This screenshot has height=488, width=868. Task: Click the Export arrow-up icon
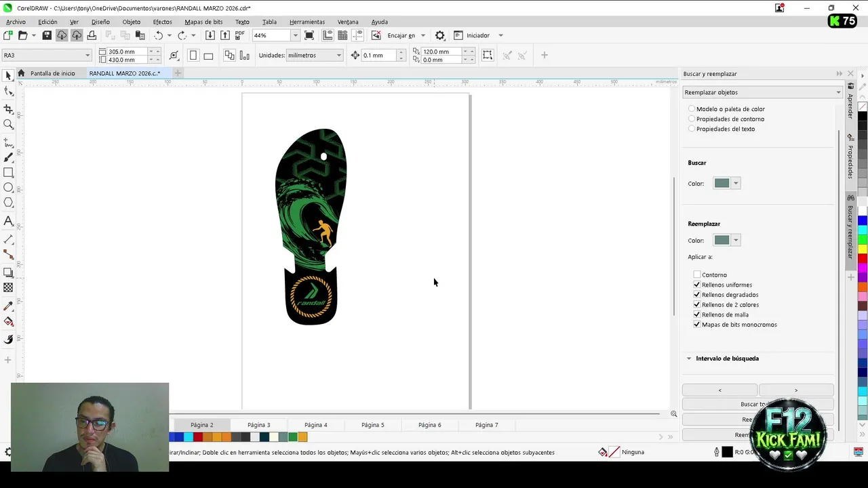click(x=225, y=35)
